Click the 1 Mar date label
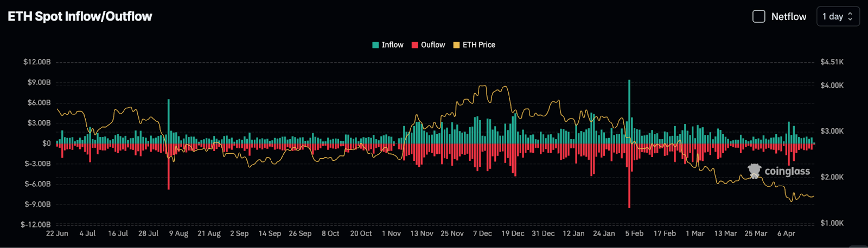The width and height of the screenshot is (868, 248). pyautogui.click(x=695, y=233)
